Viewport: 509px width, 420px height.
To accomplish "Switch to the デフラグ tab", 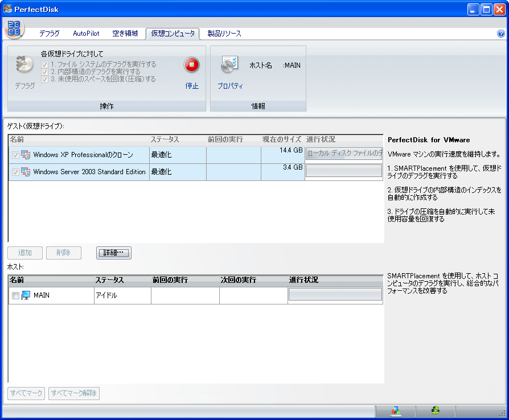I will click(x=50, y=34).
